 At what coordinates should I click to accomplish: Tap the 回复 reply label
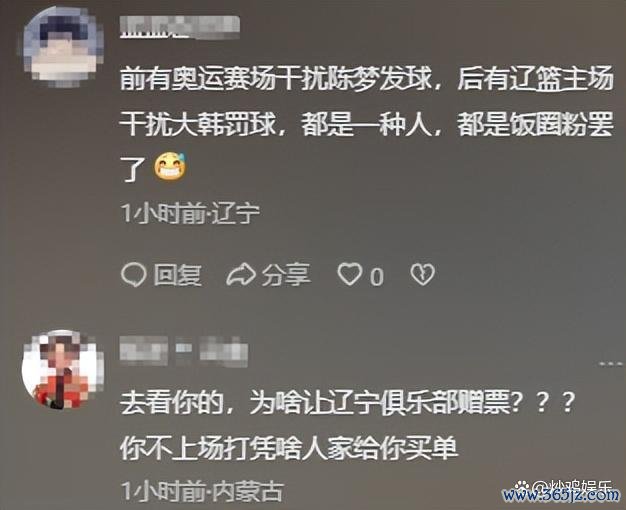tap(178, 275)
